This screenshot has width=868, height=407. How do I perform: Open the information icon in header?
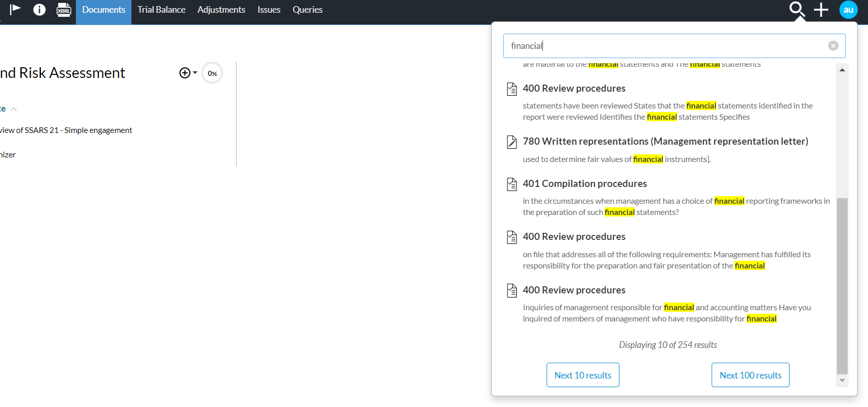click(x=39, y=10)
